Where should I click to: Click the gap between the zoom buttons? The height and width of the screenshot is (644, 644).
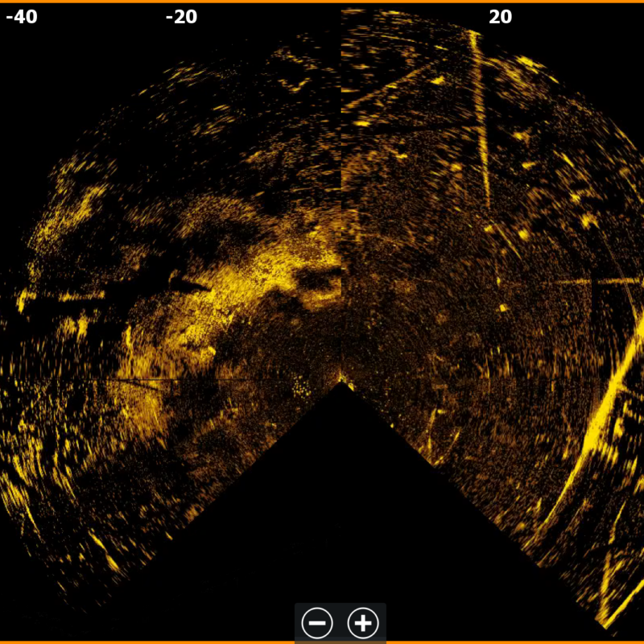(341, 622)
